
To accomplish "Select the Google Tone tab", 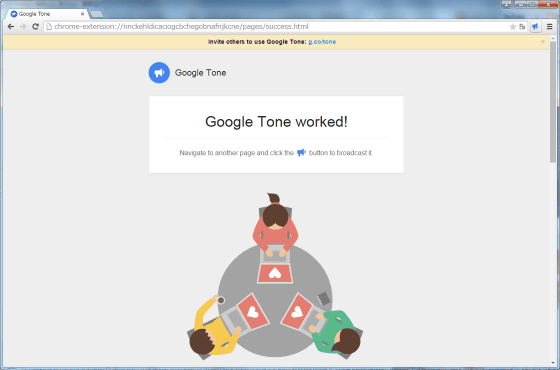I will coord(46,14).
